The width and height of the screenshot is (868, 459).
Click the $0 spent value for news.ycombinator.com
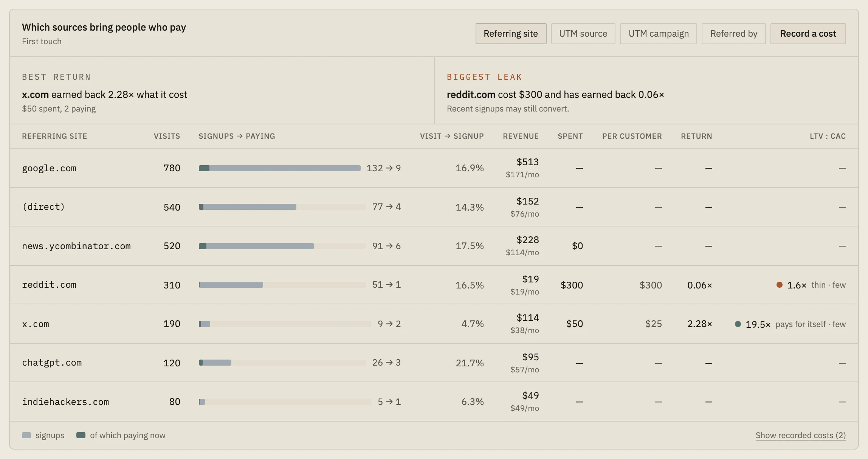point(577,246)
